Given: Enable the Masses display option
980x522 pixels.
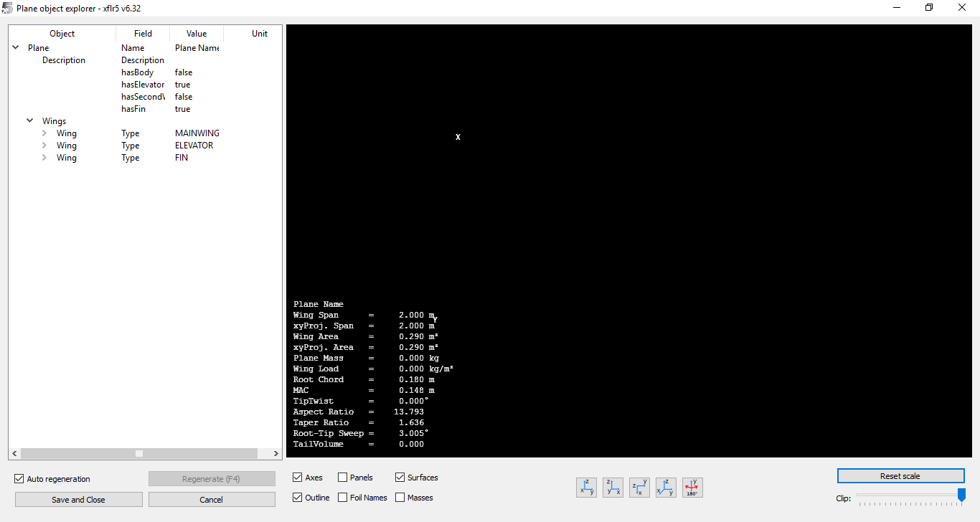Looking at the screenshot, I should 400,498.
